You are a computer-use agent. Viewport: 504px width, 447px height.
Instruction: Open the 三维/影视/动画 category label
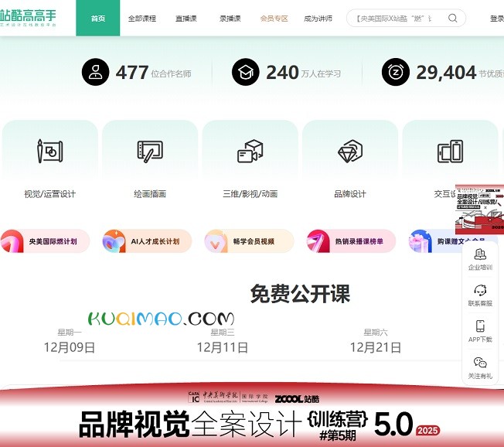coord(250,193)
